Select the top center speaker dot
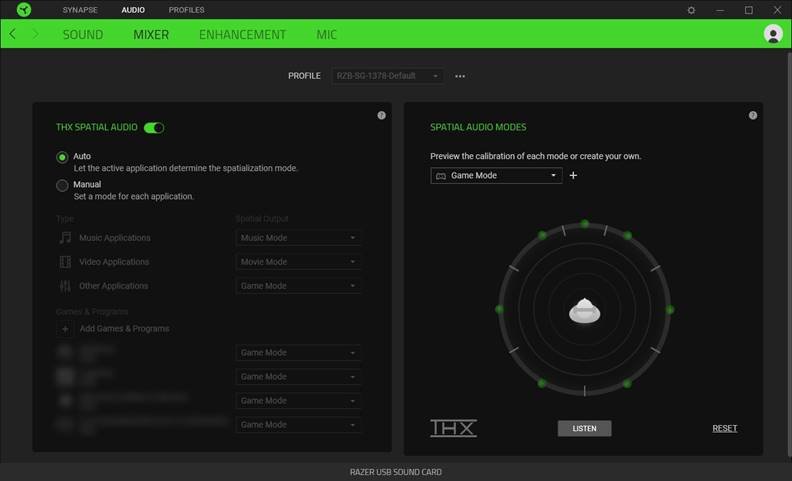Screen dimensions: 792x481 coord(584,223)
